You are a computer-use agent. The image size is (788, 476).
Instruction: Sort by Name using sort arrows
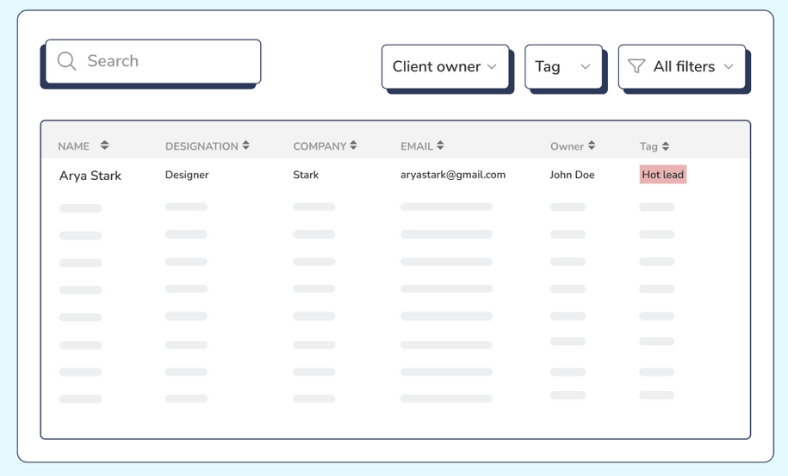point(105,146)
